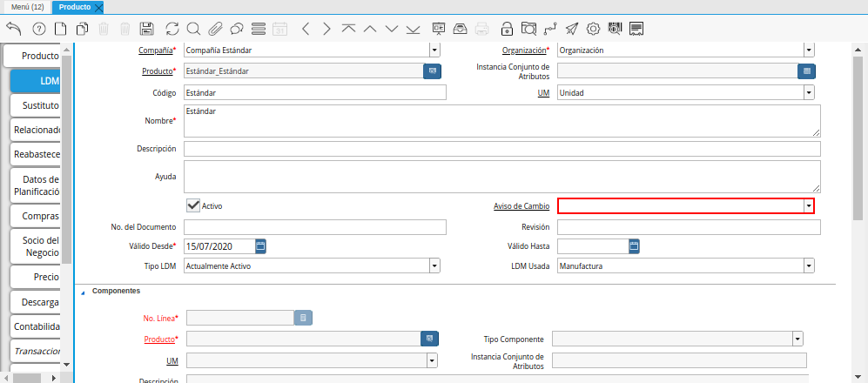Go to next record arrow

pyautogui.click(x=326, y=29)
